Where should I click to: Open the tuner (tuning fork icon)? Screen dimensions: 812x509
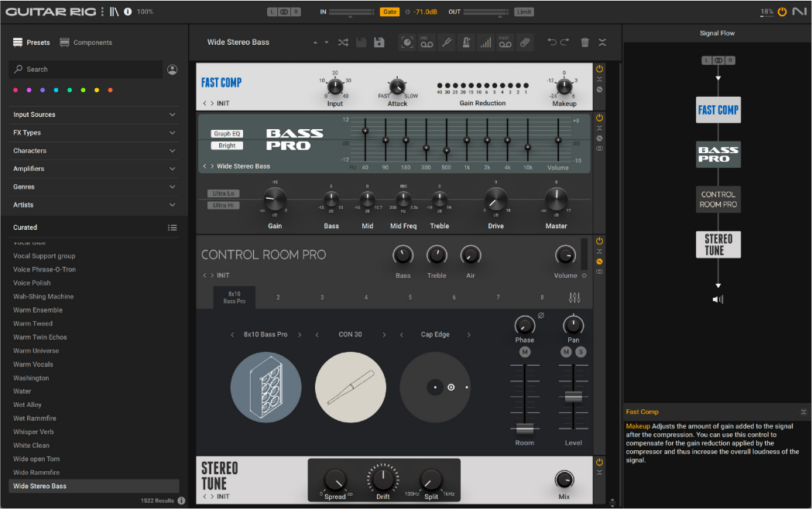click(447, 43)
